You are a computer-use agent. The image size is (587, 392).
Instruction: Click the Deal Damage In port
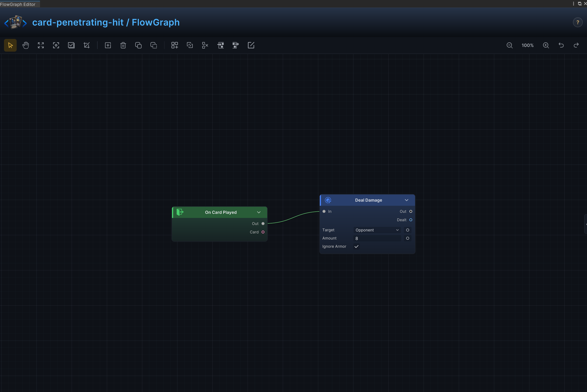coord(324,212)
